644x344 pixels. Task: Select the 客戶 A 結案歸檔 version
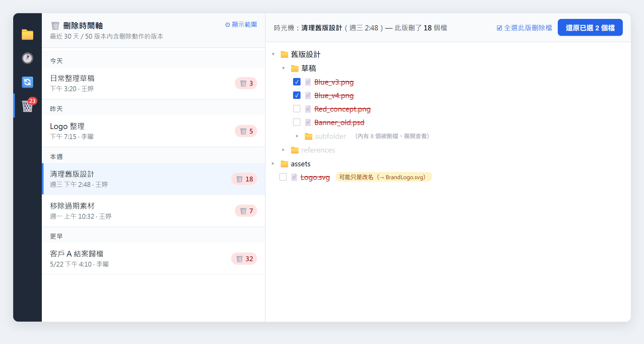154,259
